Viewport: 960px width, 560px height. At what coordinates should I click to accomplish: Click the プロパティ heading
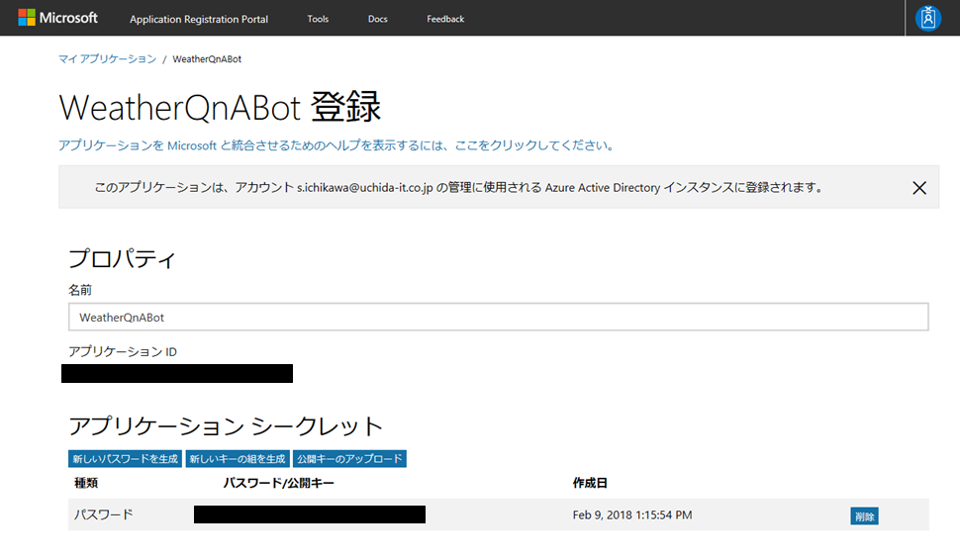(122, 259)
